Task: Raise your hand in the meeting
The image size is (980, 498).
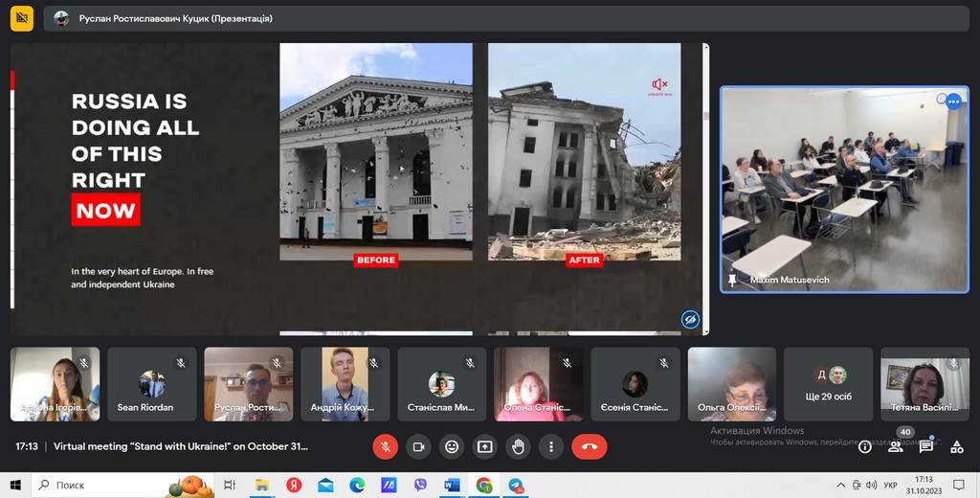Action: tap(518, 446)
